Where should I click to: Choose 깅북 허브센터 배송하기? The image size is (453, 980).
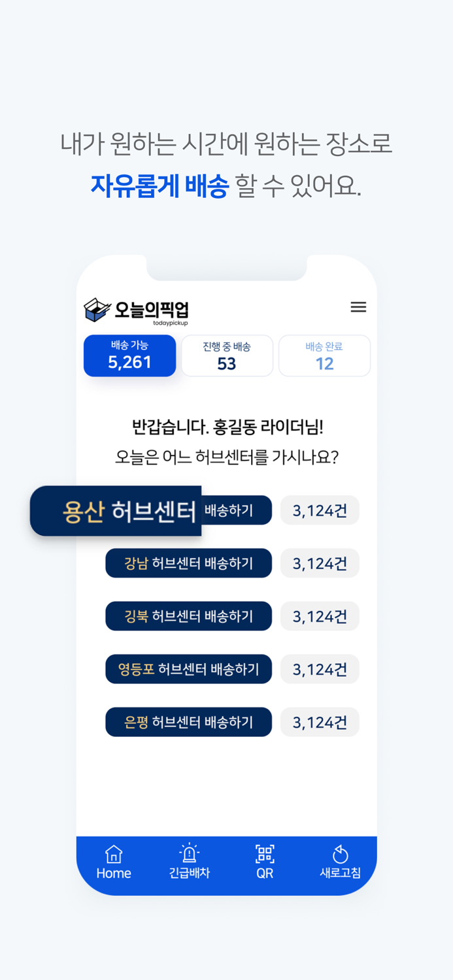(188, 615)
